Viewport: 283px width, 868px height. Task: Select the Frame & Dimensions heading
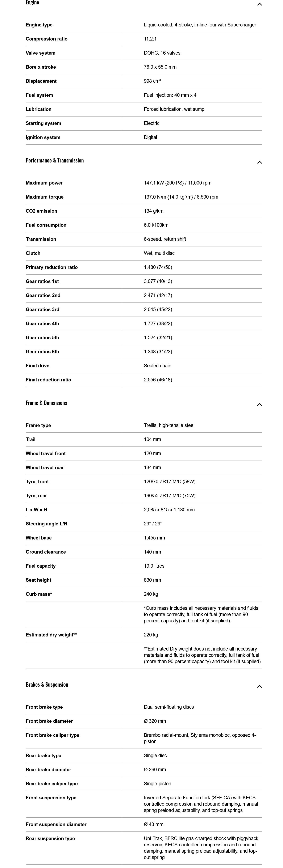pyautogui.click(x=46, y=403)
